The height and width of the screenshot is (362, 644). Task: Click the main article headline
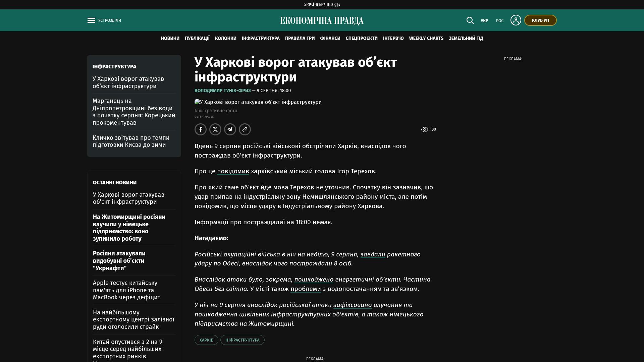point(296,70)
